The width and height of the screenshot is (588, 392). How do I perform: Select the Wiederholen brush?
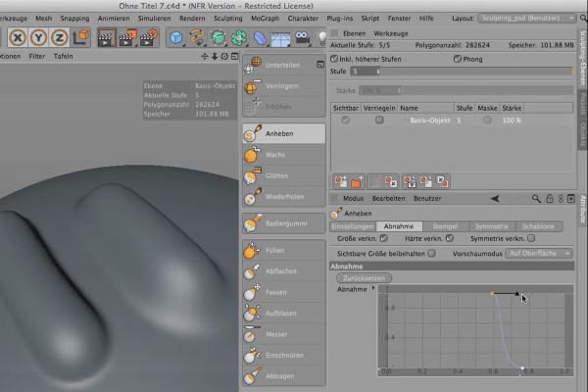click(x=284, y=197)
